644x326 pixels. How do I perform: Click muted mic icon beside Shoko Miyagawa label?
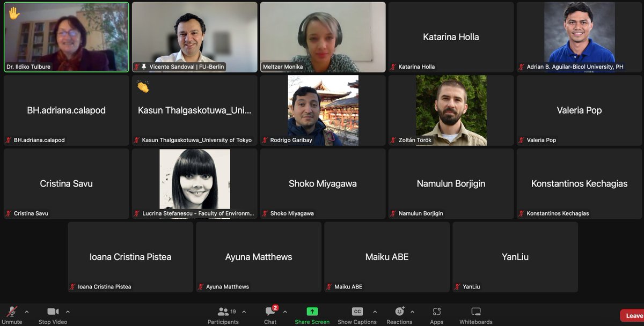265,213
